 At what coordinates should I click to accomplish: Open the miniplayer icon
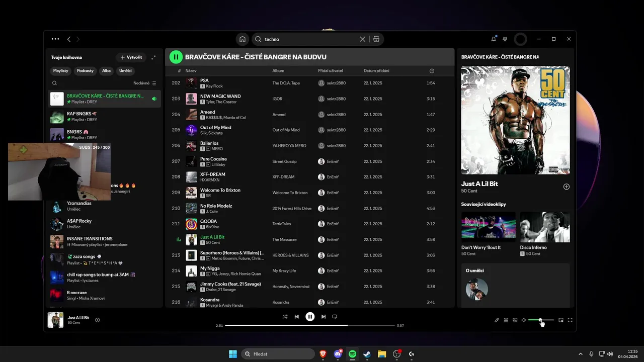(x=561, y=320)
